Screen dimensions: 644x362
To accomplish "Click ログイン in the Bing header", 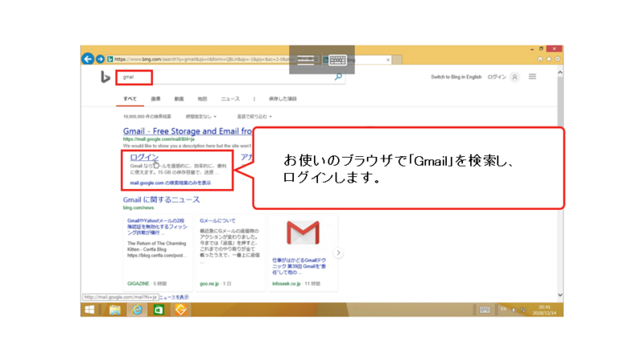I will tap(497, 77).
